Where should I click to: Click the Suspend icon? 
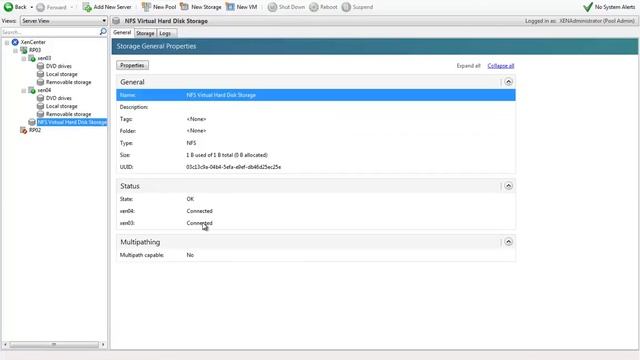[x=346, y=7]
